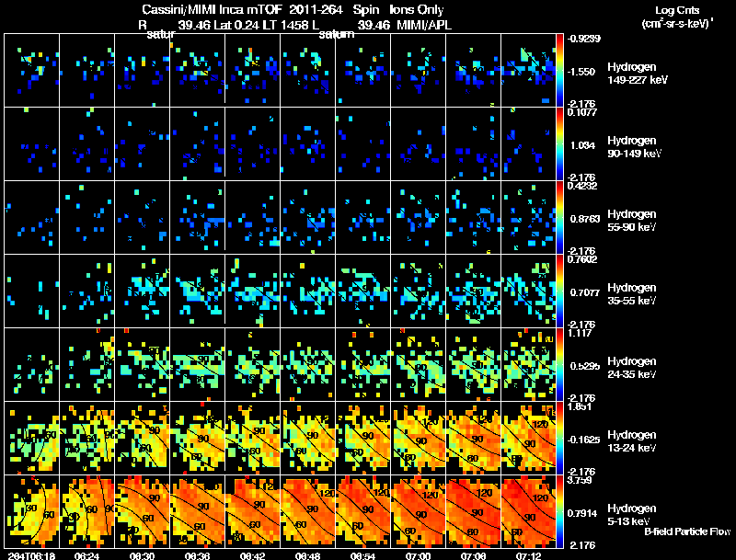The image size is (736, 560).
Task: Click the color bar beside Hydrogen 5-13 keV
Action: coord(559,511)
